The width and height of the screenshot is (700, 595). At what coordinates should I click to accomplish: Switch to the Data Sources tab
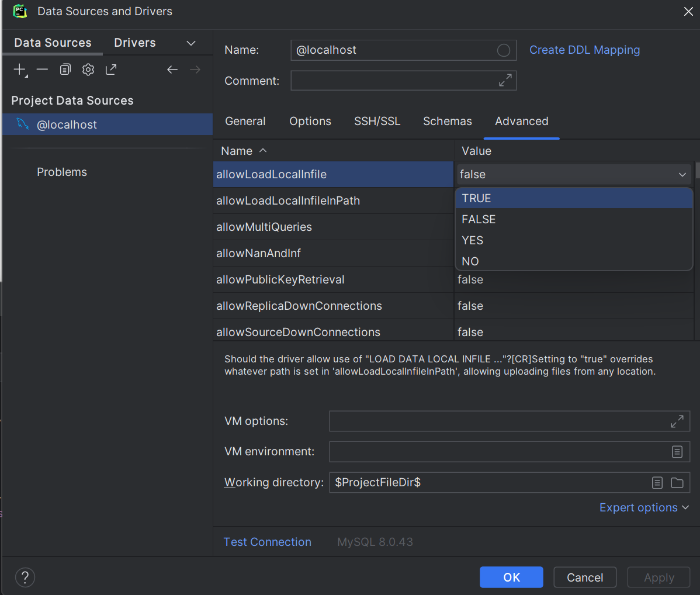click(53, 43)
